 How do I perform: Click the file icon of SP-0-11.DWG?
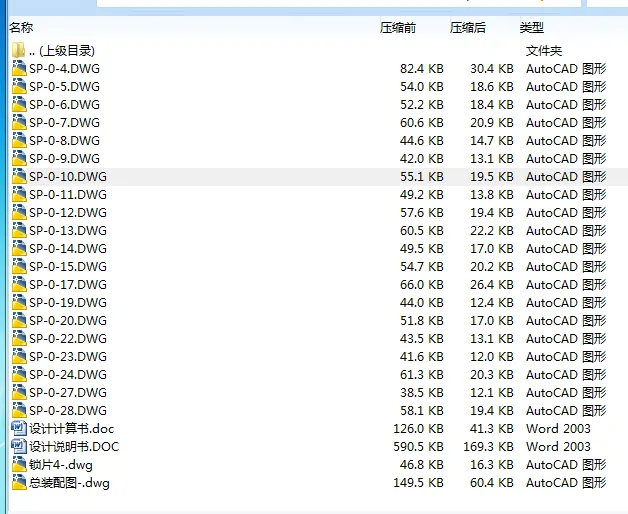tap(19, 195)
